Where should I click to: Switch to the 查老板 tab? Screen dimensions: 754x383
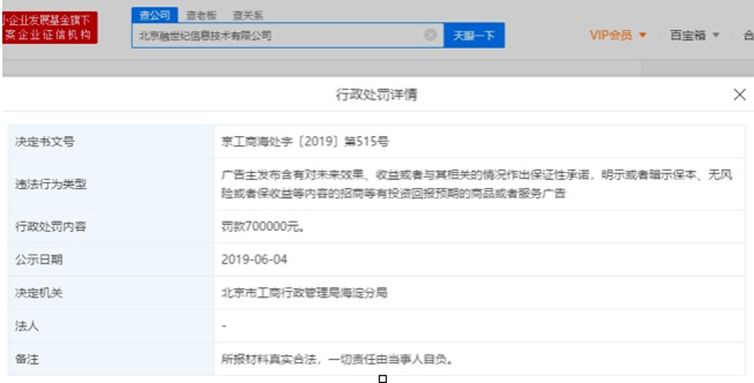pyautogui.click(x=201, y=15)
